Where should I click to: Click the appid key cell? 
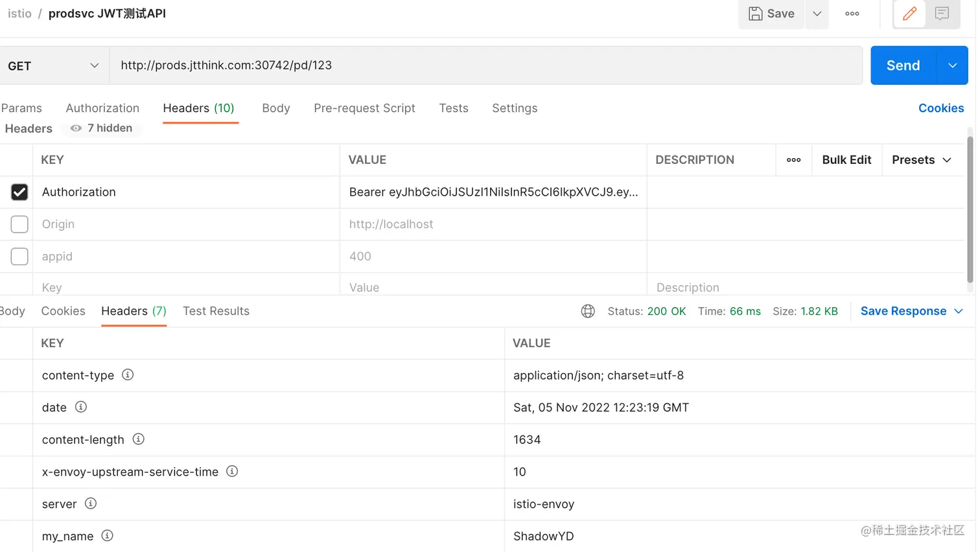tap(187, 257)
